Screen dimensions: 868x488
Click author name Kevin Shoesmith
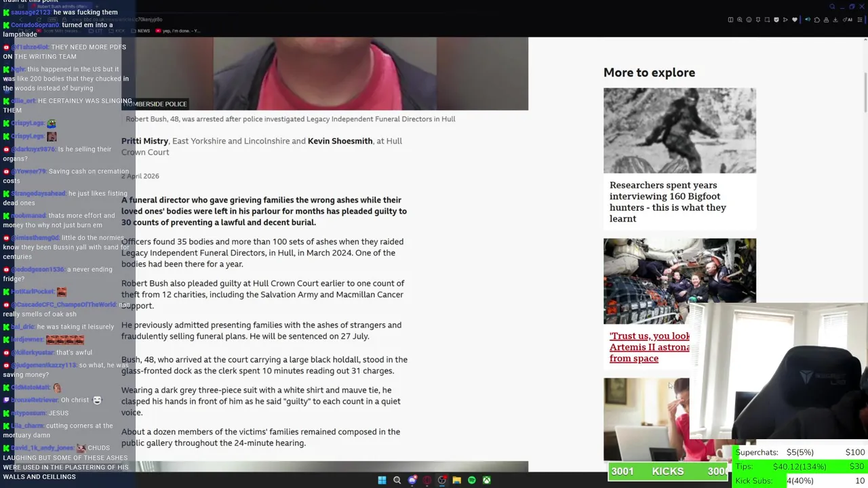[x=340, y=141]
